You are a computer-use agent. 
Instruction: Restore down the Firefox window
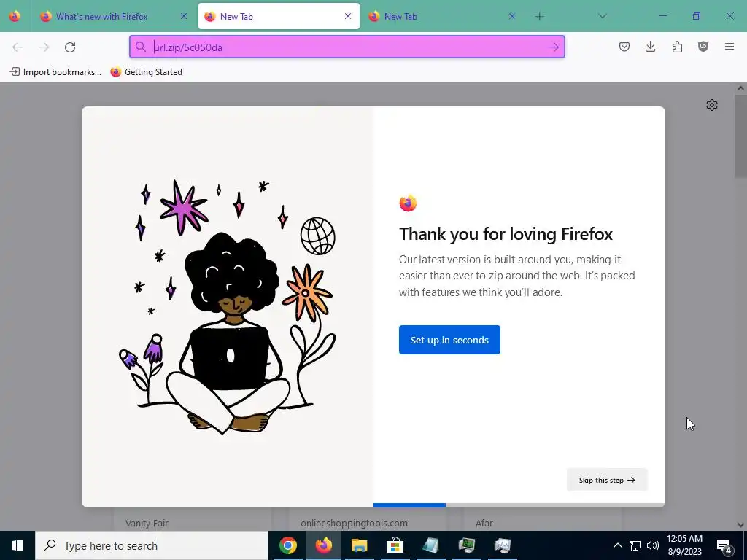697,16
